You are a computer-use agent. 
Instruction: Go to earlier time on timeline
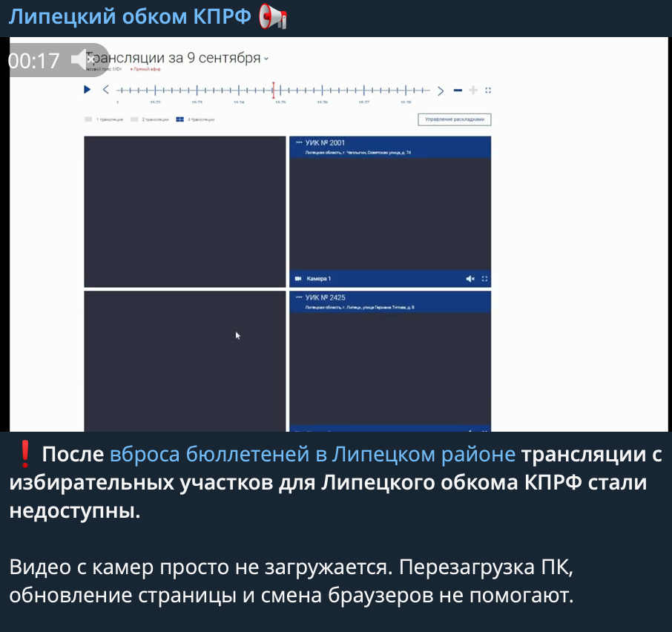pyautogui.click(x=106, y=90)
